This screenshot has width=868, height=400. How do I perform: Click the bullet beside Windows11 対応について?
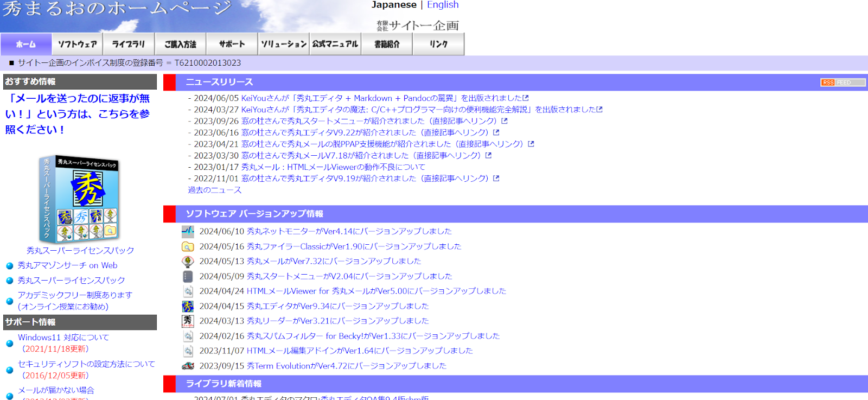pyautogui.click(x=10, y=343)
